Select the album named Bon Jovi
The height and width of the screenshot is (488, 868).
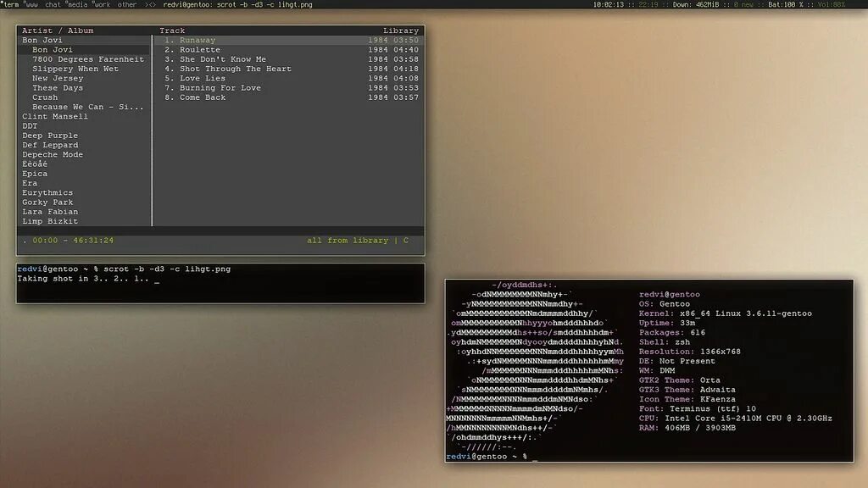point(84,49)
